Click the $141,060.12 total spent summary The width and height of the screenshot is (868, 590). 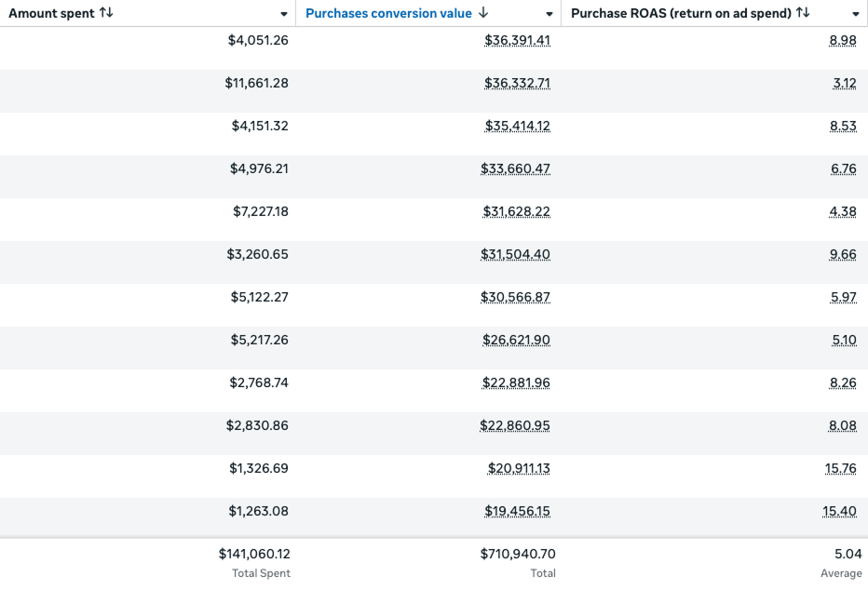point(254,554)
